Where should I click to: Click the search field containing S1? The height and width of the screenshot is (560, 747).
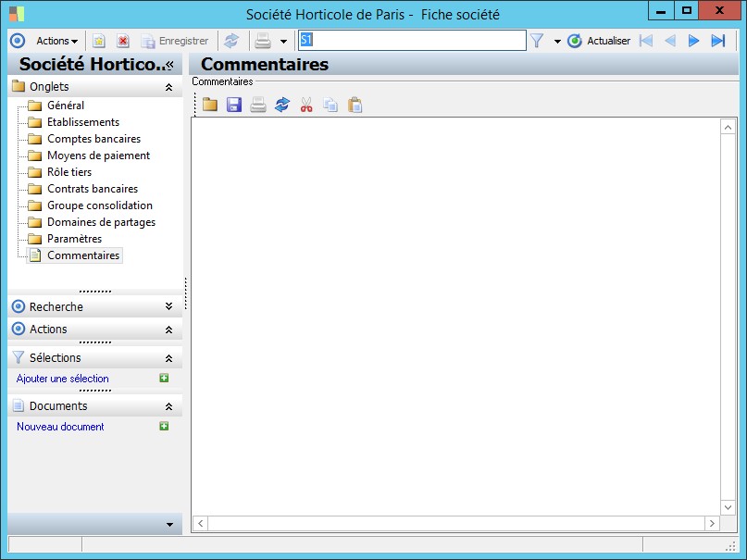coord(412,41)
